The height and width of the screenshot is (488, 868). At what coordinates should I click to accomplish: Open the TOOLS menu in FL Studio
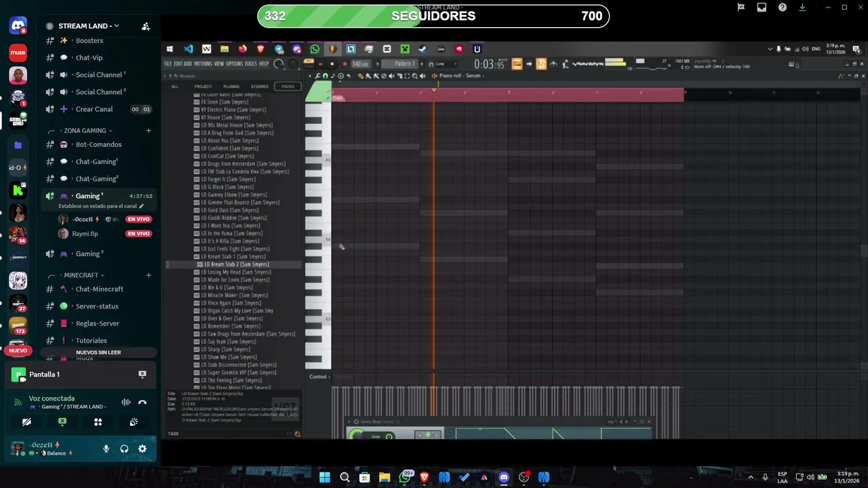[251, 64]
